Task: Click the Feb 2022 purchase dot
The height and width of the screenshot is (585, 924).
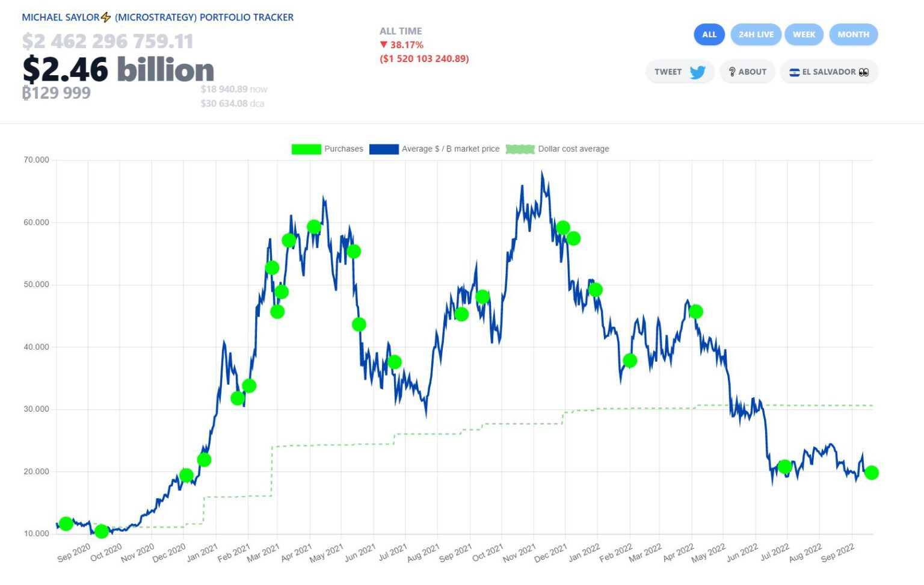Action: pos(630,361)
